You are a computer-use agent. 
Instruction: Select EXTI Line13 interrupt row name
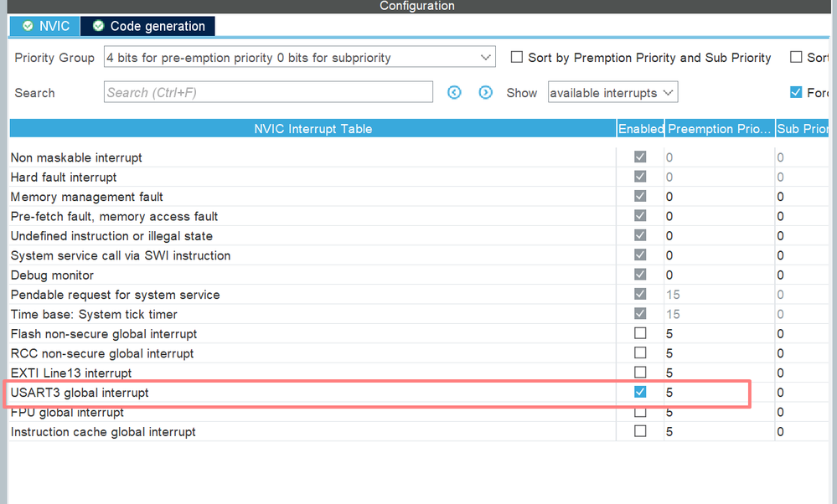71,373
